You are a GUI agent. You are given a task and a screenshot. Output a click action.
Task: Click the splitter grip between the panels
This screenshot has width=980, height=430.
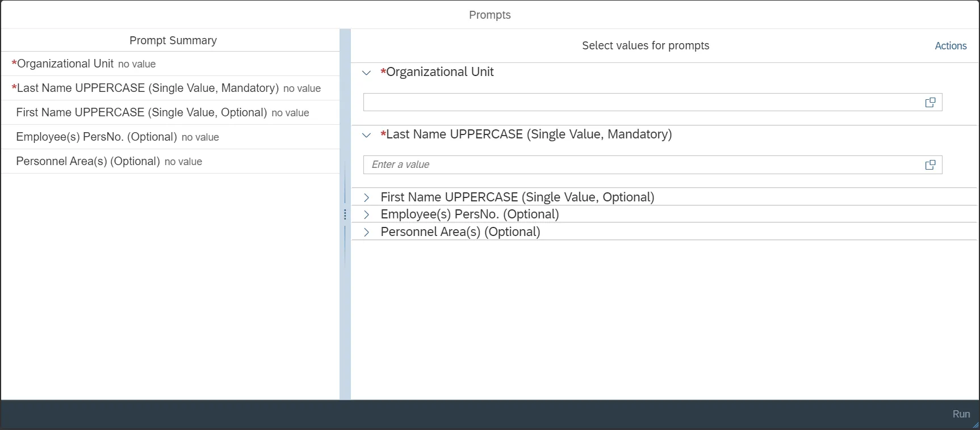pos(345,214)
